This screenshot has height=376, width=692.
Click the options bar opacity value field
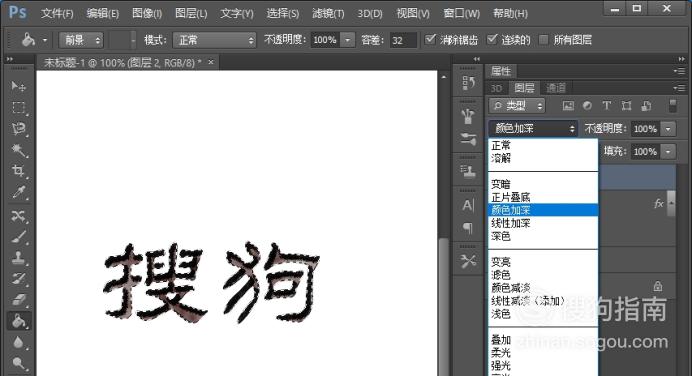pos(326,40)
